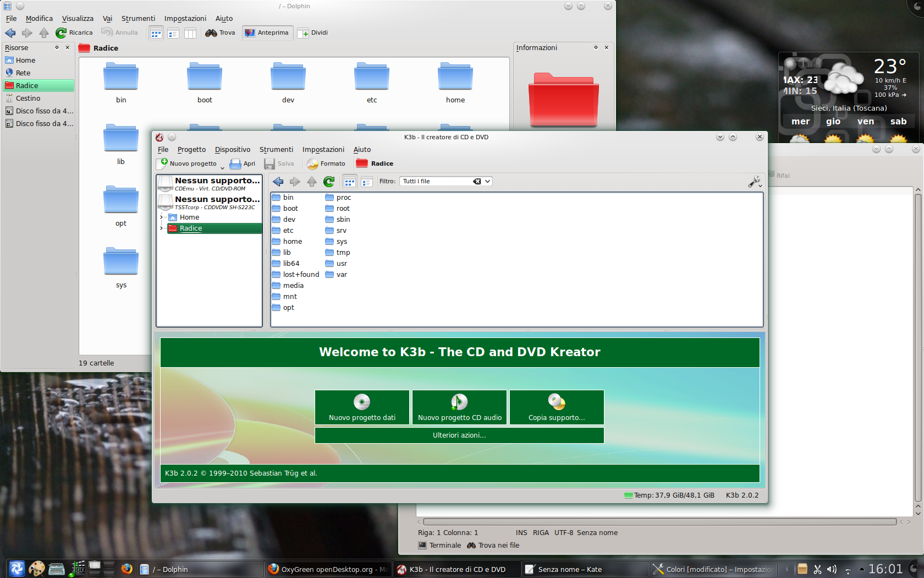Image resolution: width=924 pixels, height=578 pixels.
Task: Launch Firefox from taskbar icon
Action: coord(127,569)
